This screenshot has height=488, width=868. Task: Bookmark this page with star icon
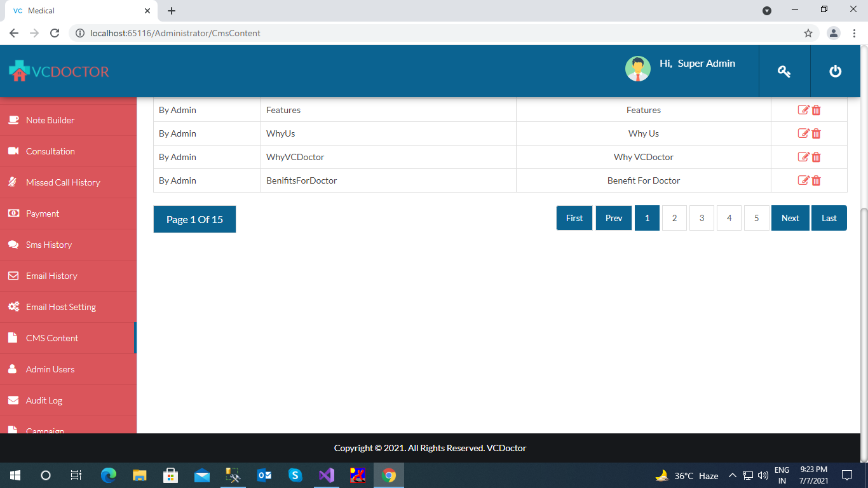point(808,33)
